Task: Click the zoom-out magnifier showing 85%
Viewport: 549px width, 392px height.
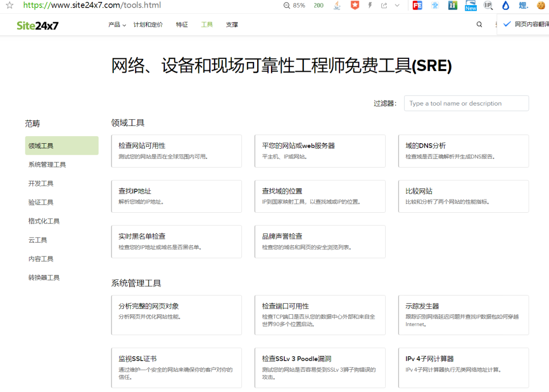Action: [287, 5]
